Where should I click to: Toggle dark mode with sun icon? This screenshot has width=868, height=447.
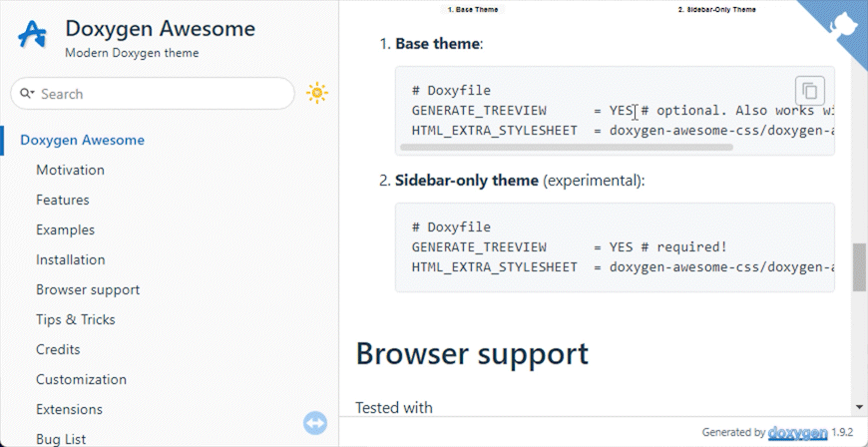pyautogui.click(x=317, y=94)
